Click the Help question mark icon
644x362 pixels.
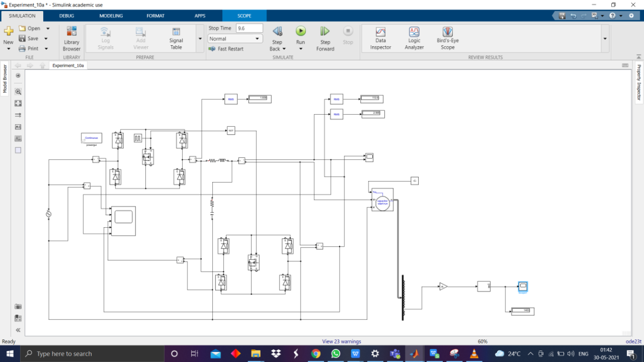[x=612, y=16]
